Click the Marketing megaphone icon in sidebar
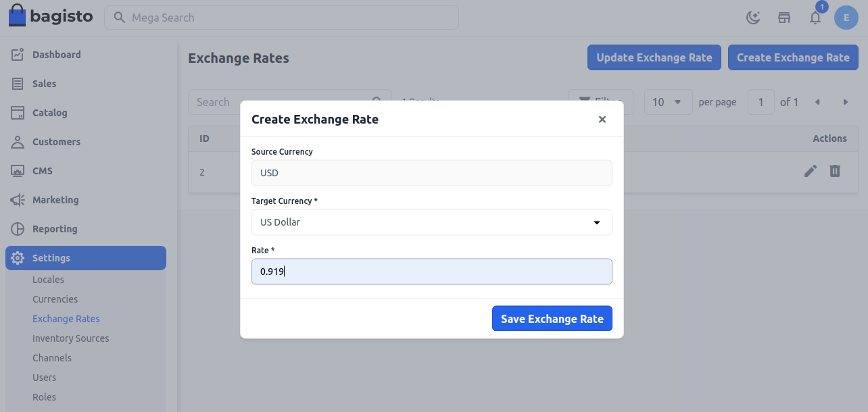The image size is (868, 412). pos(19,200)
